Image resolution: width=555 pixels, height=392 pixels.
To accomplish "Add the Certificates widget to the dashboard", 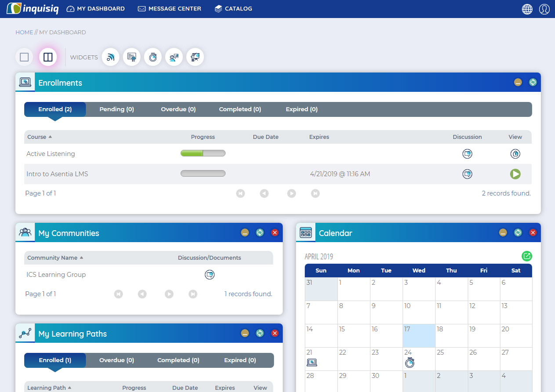I will coord(131,57).
